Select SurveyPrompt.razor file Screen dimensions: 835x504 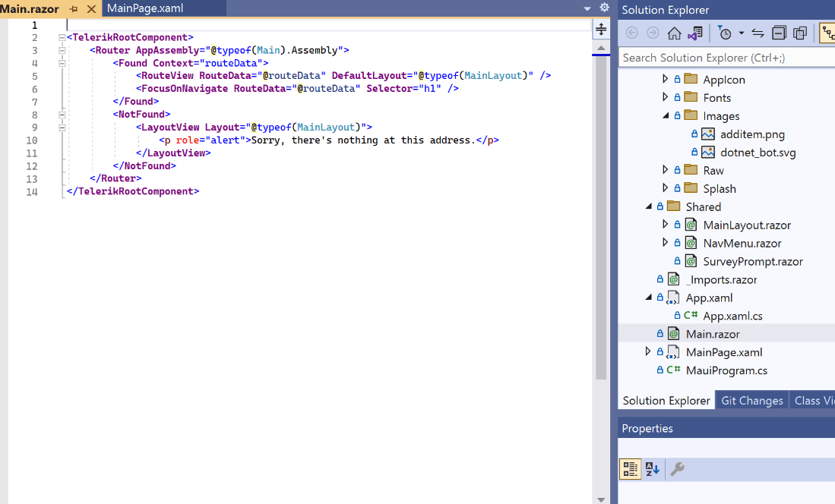[752, 261]
